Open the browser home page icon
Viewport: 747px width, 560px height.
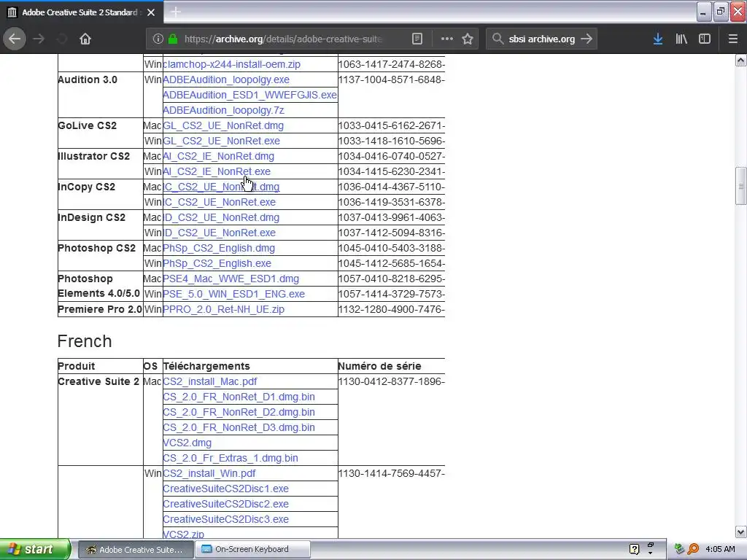tap(85, 39)
